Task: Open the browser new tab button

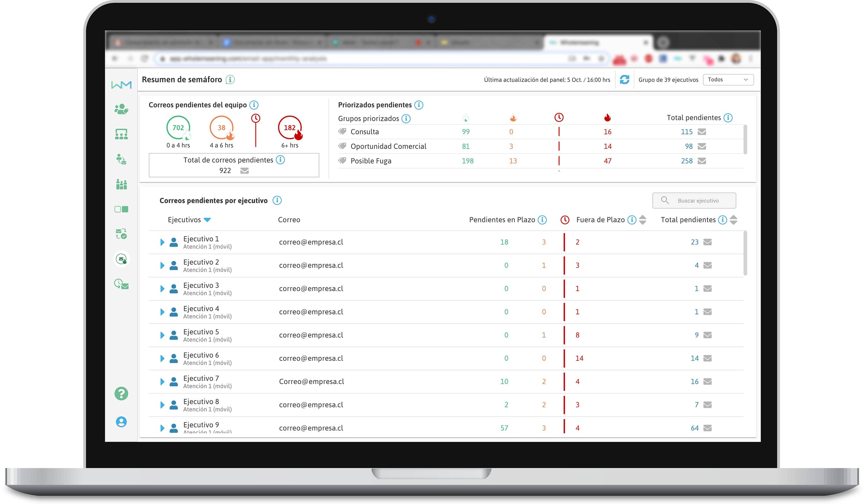Action: 663,43
